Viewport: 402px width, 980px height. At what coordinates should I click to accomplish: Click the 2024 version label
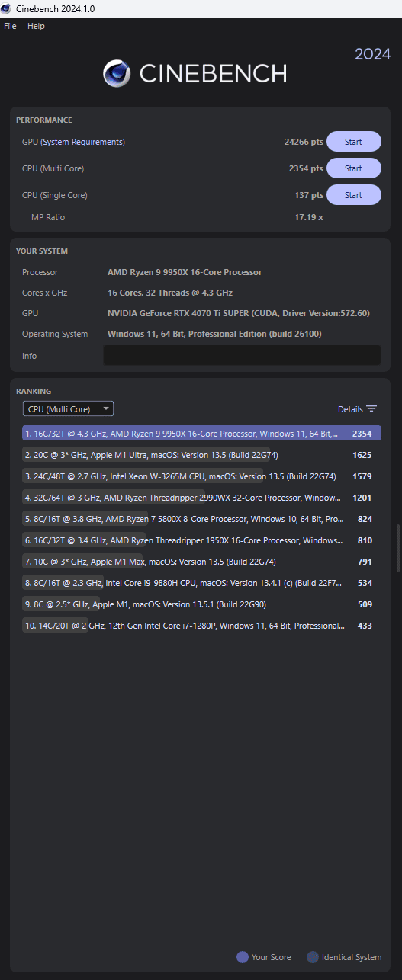point(372,54)
